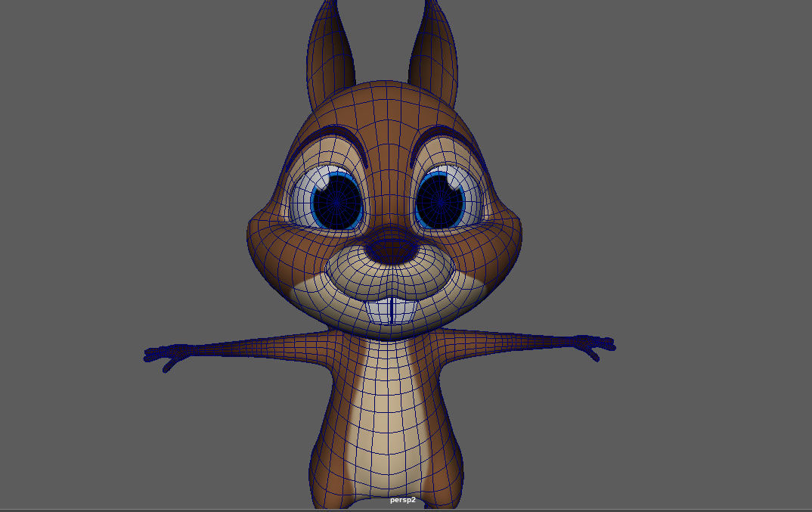Select the squirrel's nose in viewport
Image resolution: width=812 pixels, height=512 pixels.
(392, 250)
